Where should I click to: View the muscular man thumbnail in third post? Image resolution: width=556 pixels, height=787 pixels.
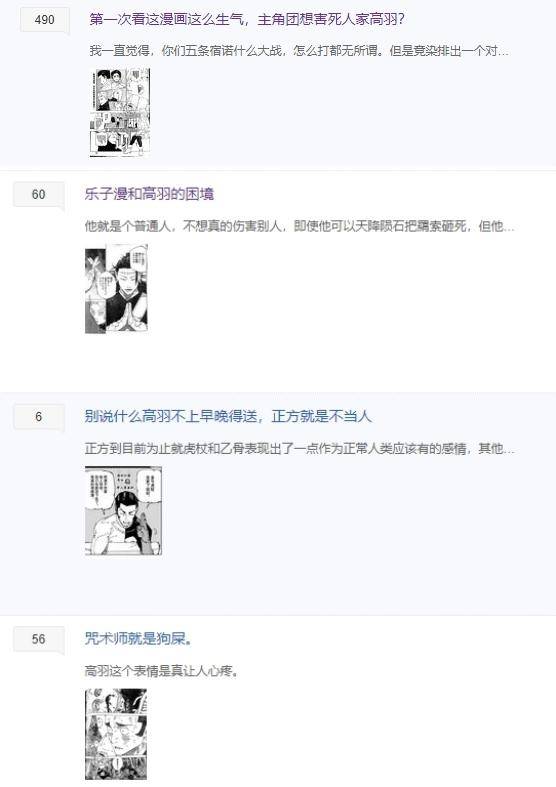[x=123, y=510]
